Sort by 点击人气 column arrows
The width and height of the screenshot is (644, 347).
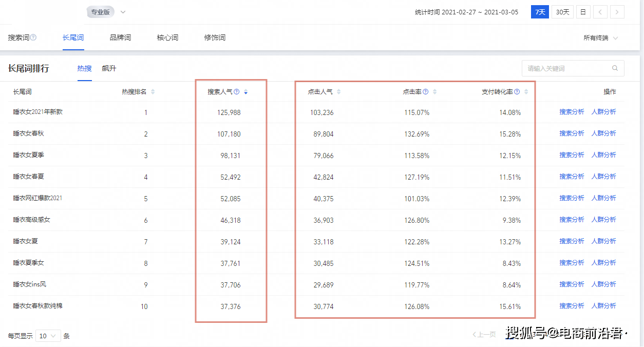pos(338,92)
